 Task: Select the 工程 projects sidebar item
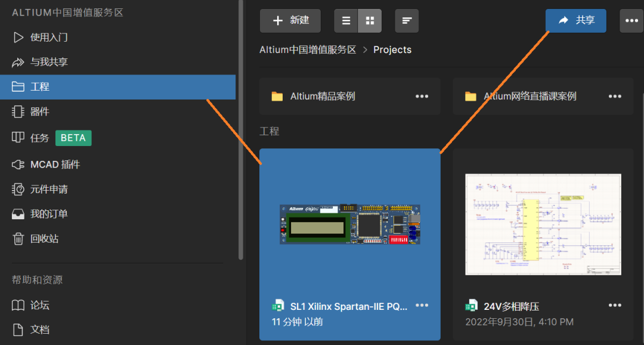pyautogui.click(x=117, y=86)
